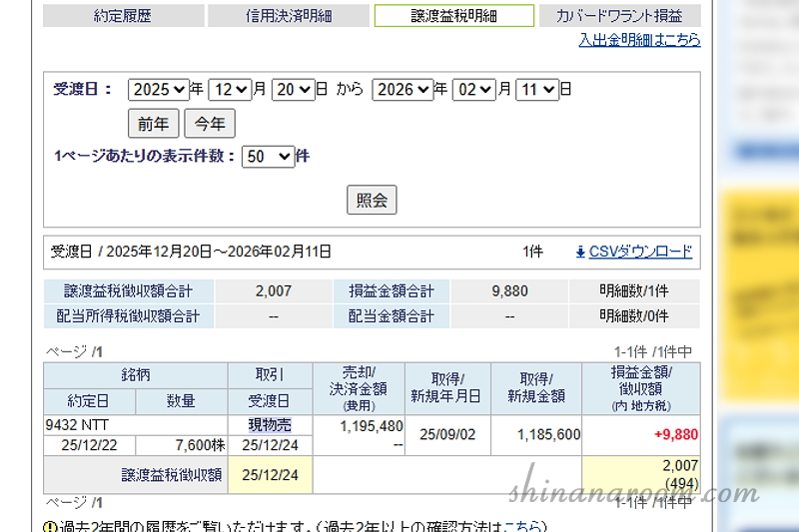Image resolution: width=799 pixels, height=532 pixels.
Task: Select the 譲渡益税明細 tab
Action: coord(453,16)
